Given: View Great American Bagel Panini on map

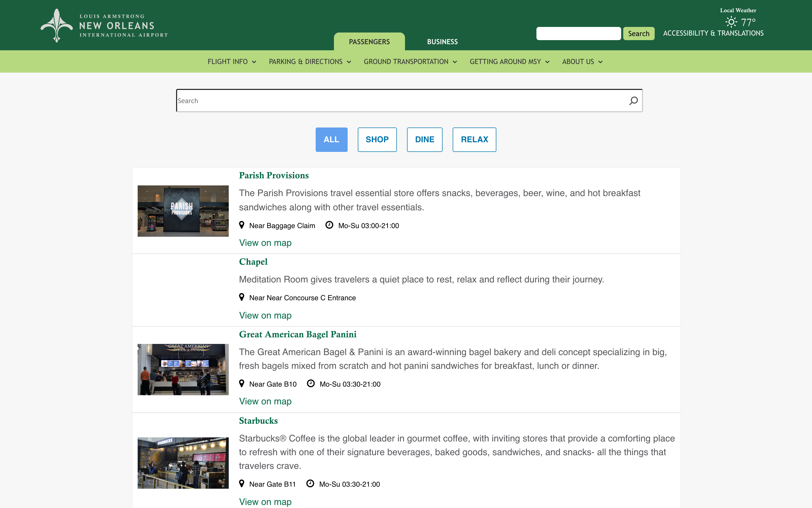Looking at the screenshot, I should point(265,402).
